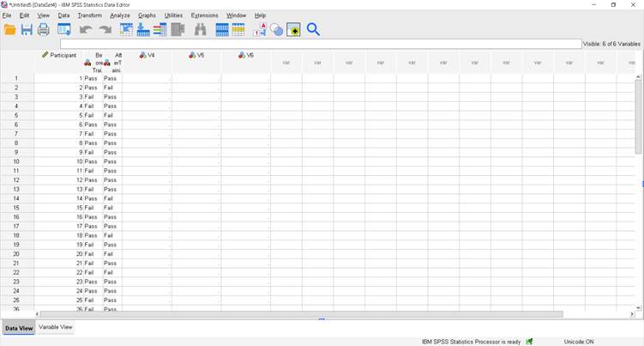Select the Participant column header
The width and height of the screenshot is (644, 346).
point(59,55)
